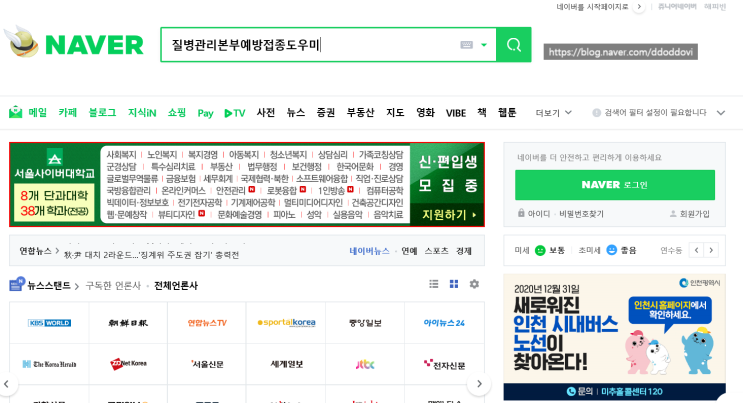Image resolution: width=743 pixels, height=403 pixels.
Task: Switch newsstand to grid view icon
Action: tap(454, 284)
